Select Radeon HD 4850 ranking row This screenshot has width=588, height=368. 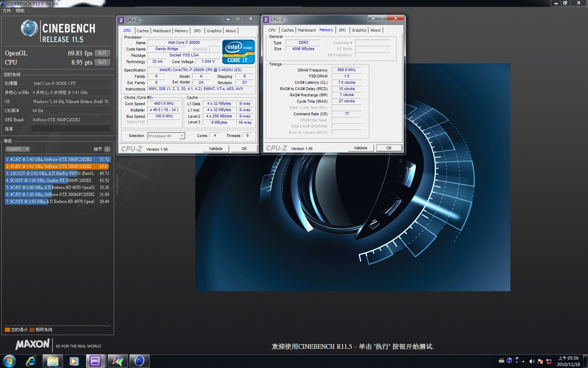coord(57,188)
